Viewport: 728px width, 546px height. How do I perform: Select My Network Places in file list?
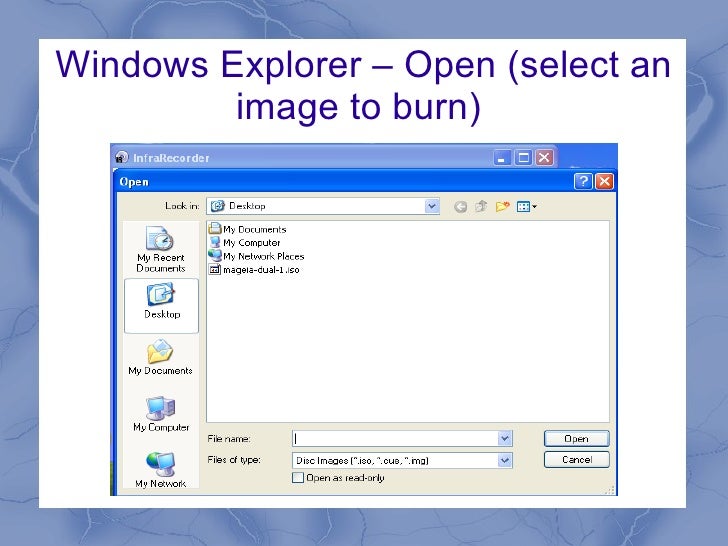[x=256, y=256]
